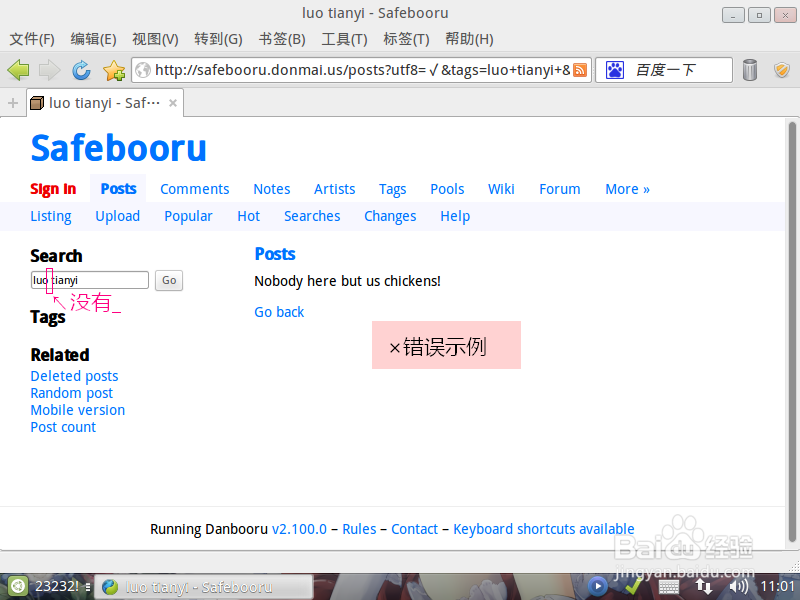
Task: Open the Notes navigation link
Action: click(271, 189)
